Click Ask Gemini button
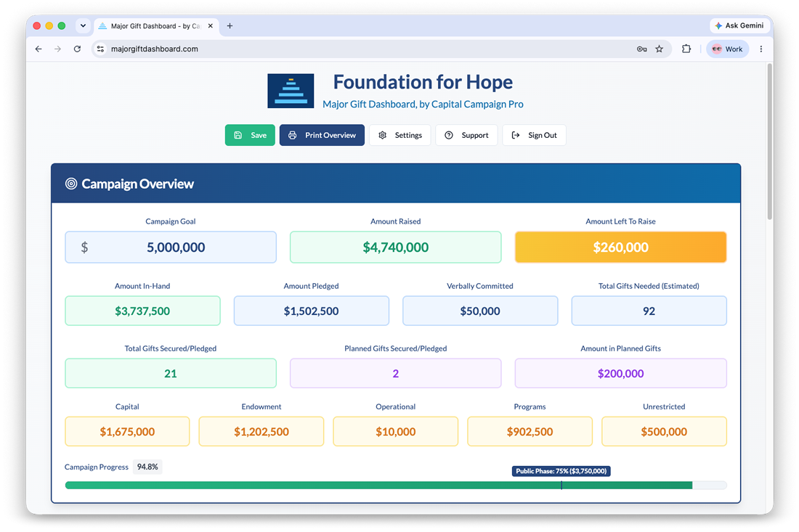Screen dimensions: 799x532 click(739, 25)
